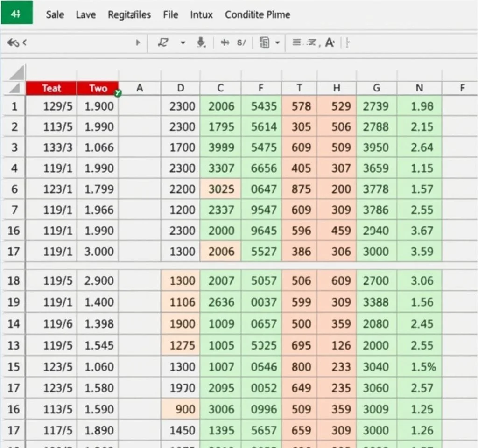
Task: Click the red Teat column header
Action: (51, 88)
